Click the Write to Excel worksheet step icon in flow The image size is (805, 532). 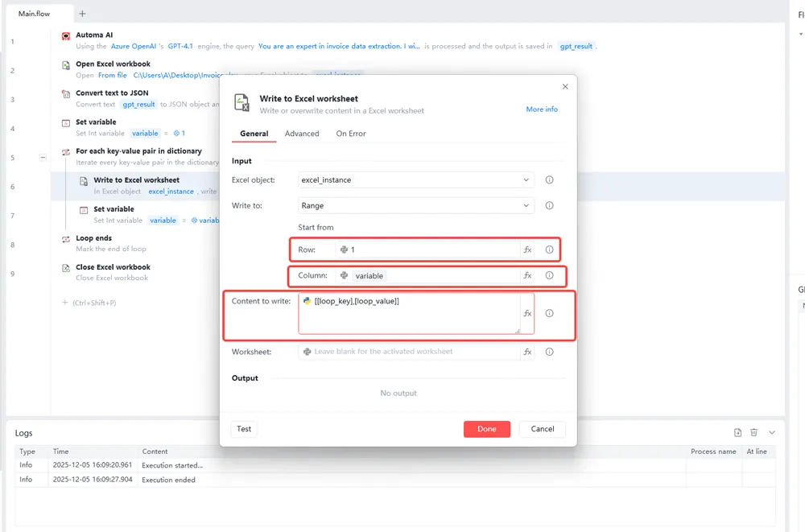pos(84,181)
